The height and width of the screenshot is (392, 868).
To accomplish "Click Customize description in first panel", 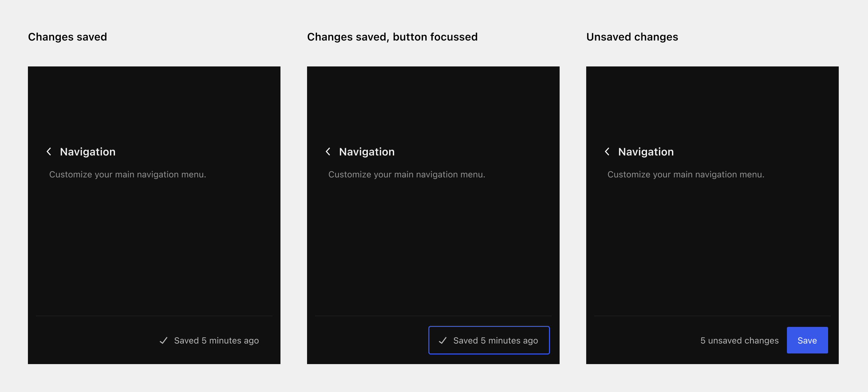I will pyautogui.click(x=127, y=174).
